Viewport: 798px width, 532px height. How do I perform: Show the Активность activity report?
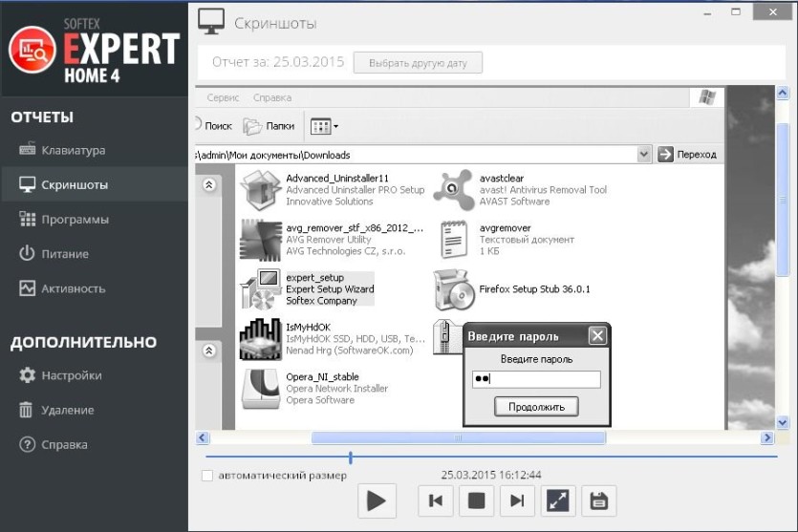(63, 288)
